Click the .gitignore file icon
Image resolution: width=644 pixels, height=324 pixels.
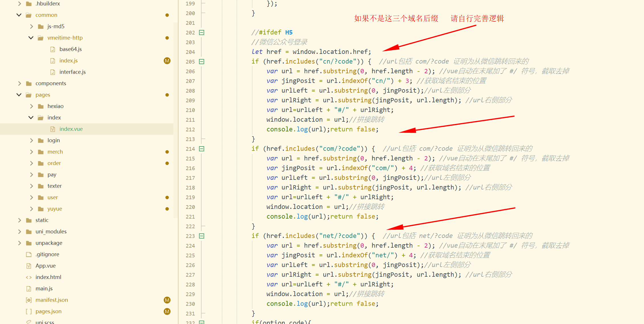click(29, 254)
